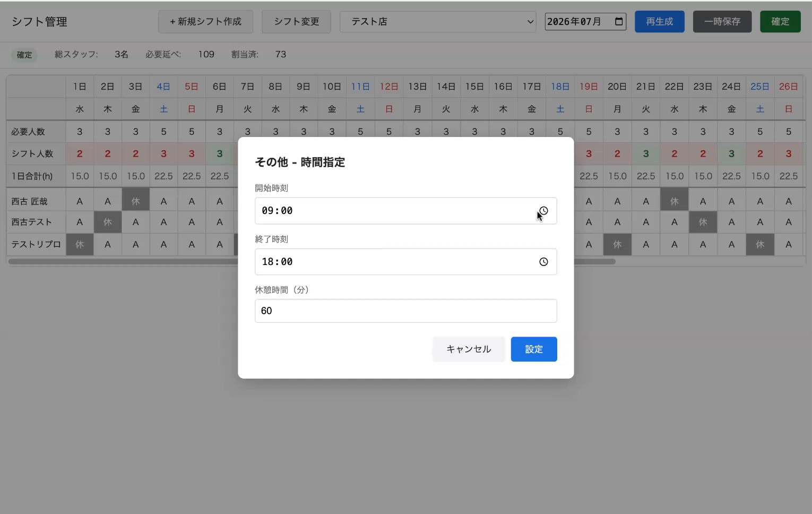This screenshot has width=812, height=514.
Task: Click A cell for テストリプロ on 26日
Action: pos(789,244)
